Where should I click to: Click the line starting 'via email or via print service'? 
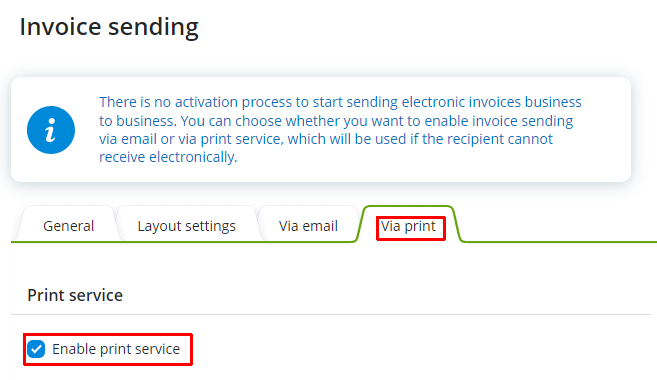(326, 139)
